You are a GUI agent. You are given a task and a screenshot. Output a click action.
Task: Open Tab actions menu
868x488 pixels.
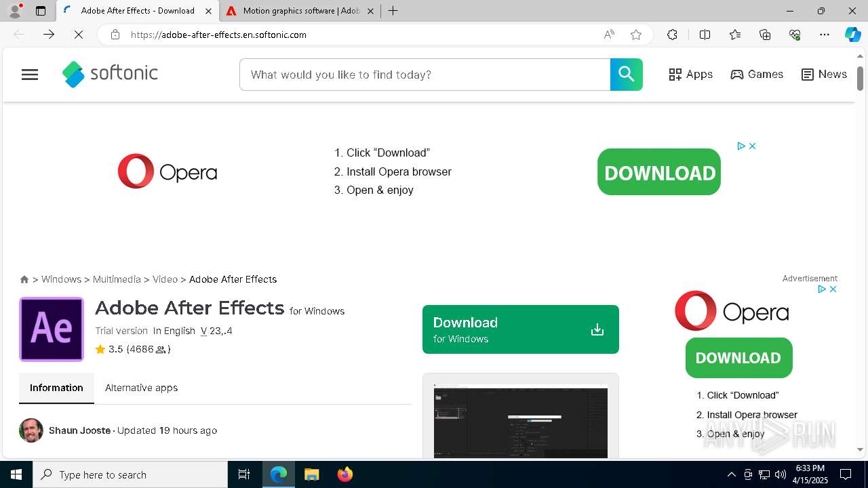[x=41, y=11]
